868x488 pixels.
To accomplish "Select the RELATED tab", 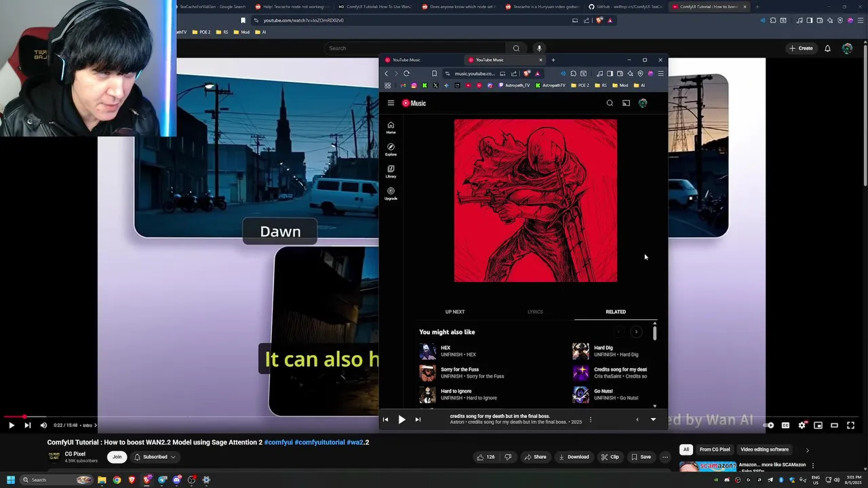I will coord(616,312).
